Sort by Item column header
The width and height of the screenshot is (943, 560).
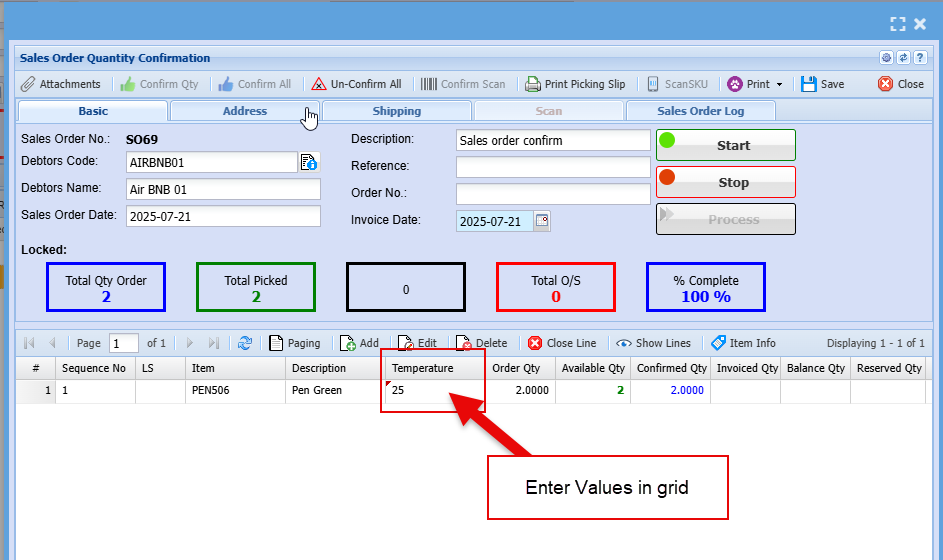(236, 368)
